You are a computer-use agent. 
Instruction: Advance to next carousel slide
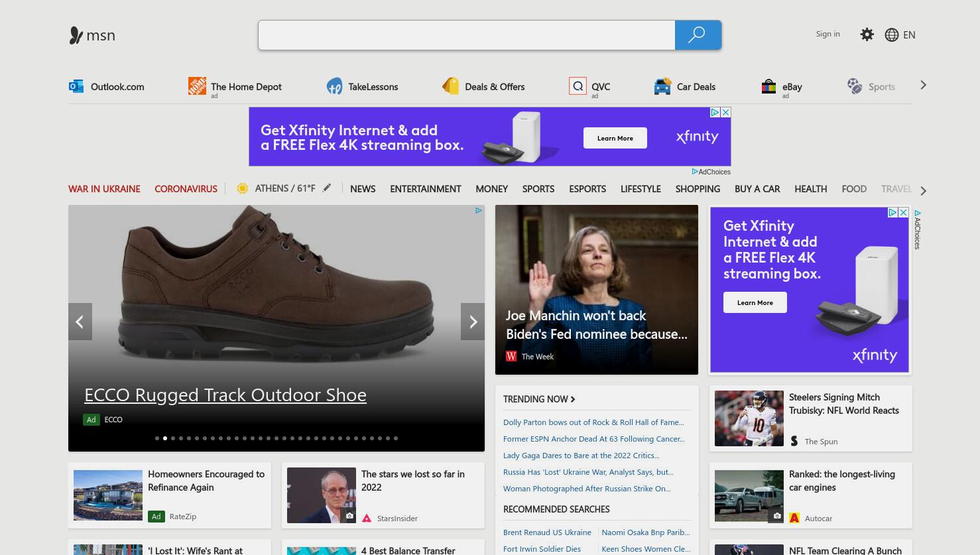[x=473, y=322]
